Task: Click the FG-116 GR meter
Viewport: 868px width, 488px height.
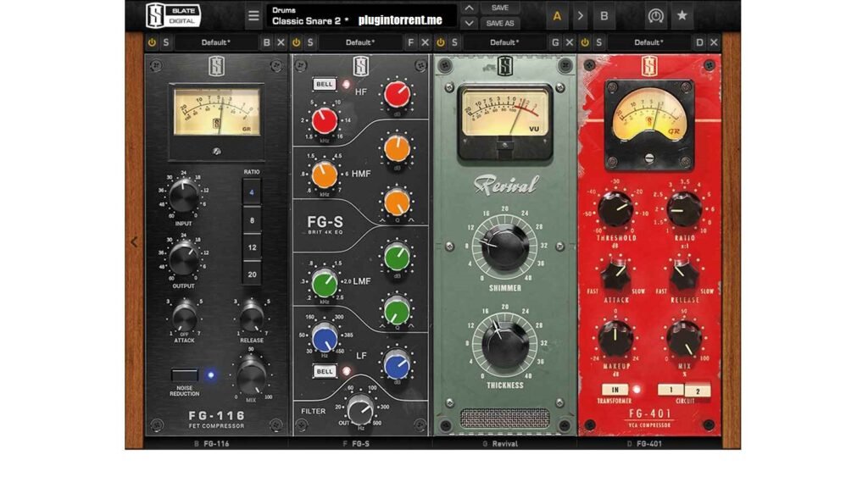Action: click(x=216, y=113)
